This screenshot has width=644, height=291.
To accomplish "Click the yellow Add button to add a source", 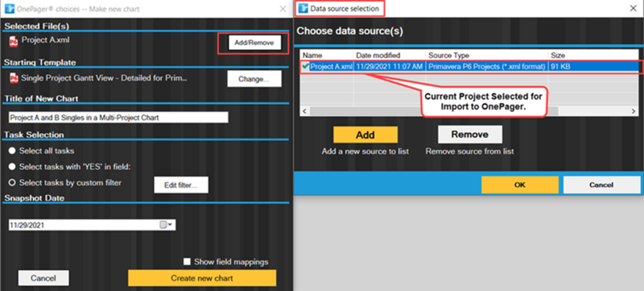I will coord(365,135).
